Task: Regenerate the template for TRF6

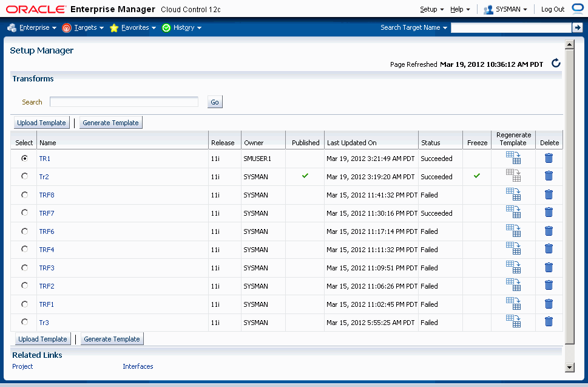Action: tap(513, 231)
